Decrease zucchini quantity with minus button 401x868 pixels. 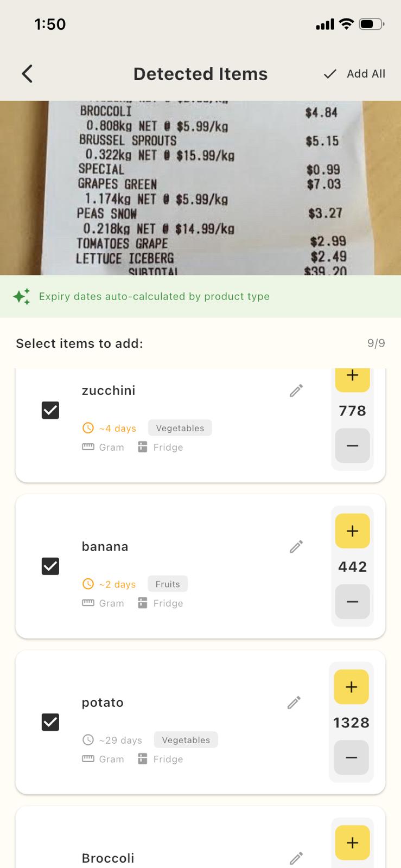tap(352, 446)
